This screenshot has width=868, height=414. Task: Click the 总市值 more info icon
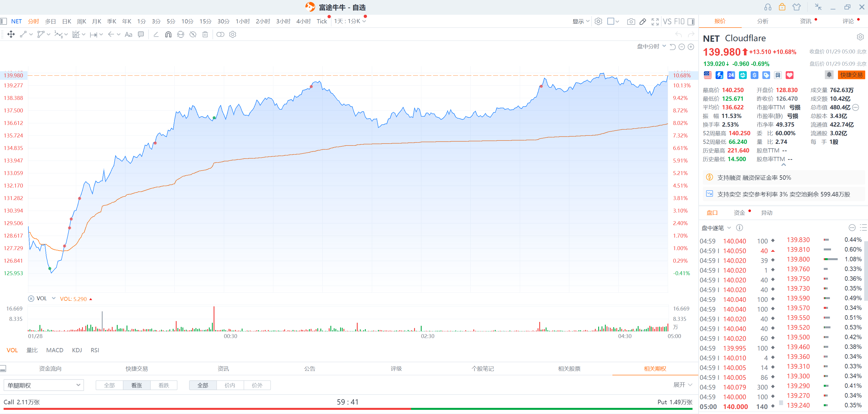tap(855, 107)
